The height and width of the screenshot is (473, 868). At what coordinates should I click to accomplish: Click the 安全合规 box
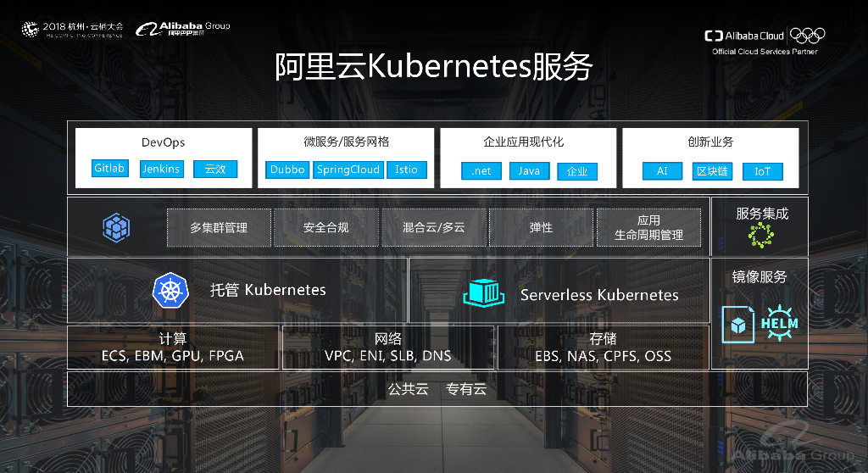pyautogui.click(x=326, y=228)
